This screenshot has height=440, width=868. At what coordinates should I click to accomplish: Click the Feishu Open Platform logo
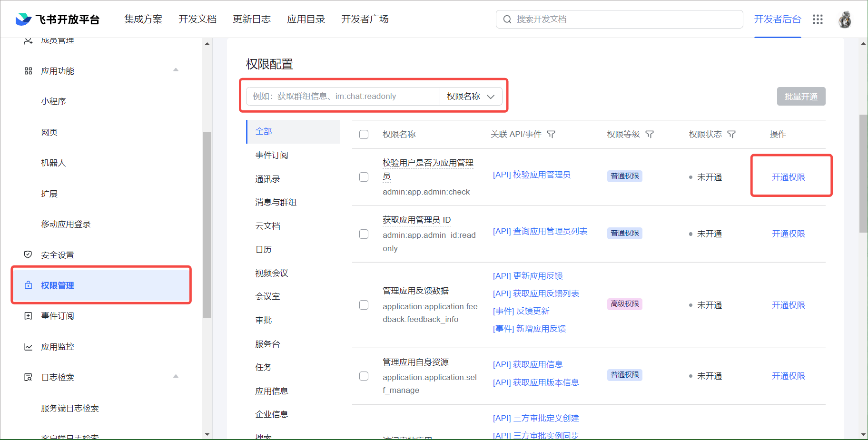(x=58, y=20)
